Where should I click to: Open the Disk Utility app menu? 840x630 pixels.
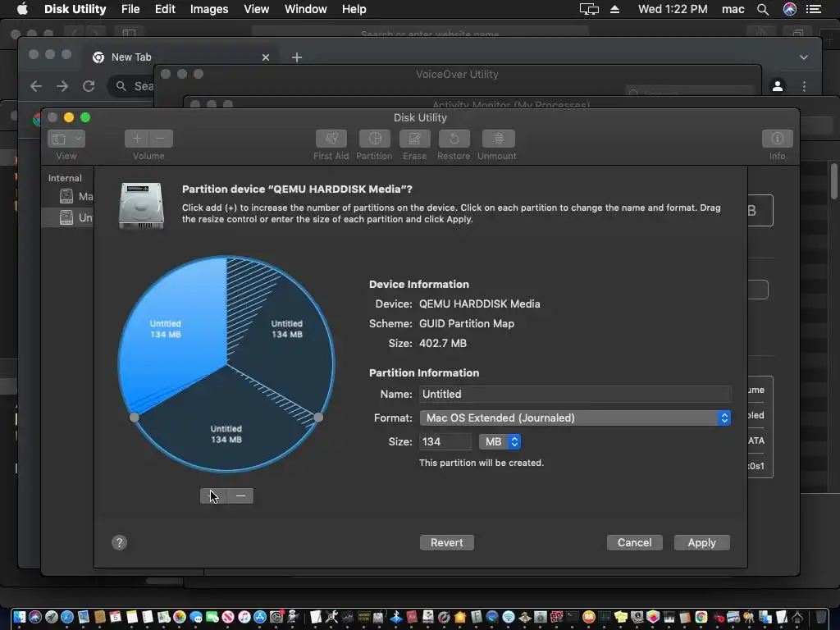point(75,9)
